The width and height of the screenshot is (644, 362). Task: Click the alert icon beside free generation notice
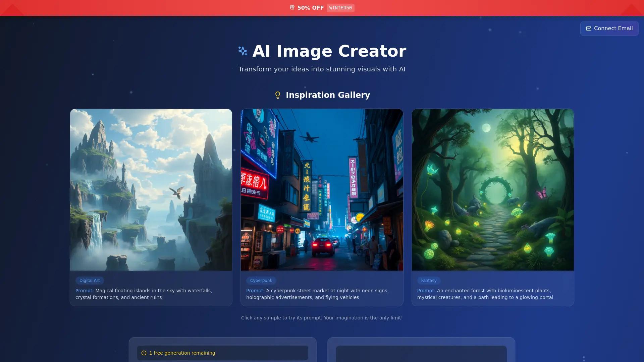(144, 353)
